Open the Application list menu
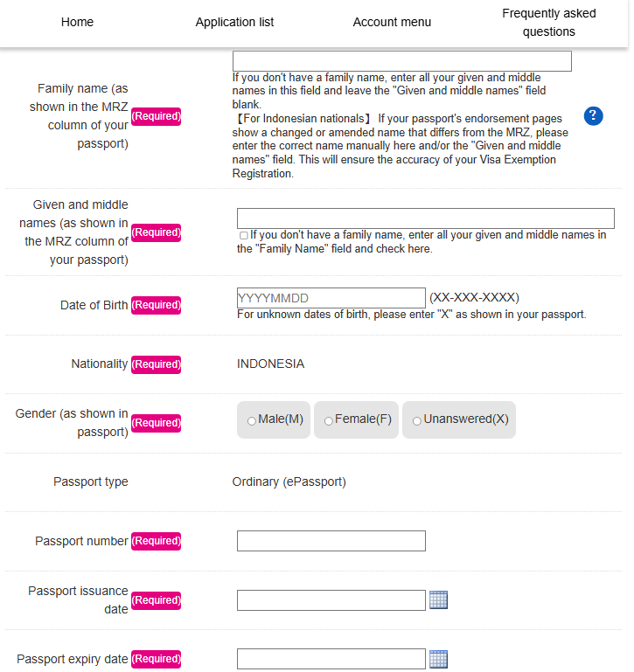The width and height of the screenshot is (634, 672). 234,22
